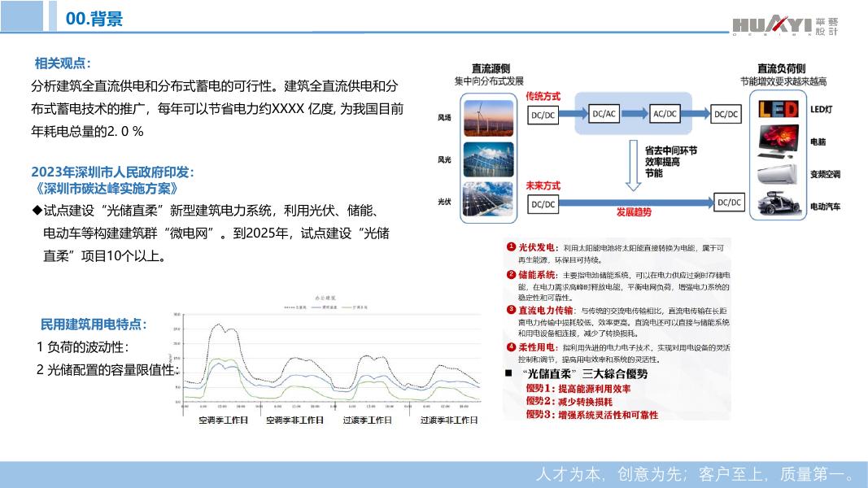868x488 pixels.
Task: Click the 《深圳市碳达峰实施方案》 heading text
Action: click(106, 189)
